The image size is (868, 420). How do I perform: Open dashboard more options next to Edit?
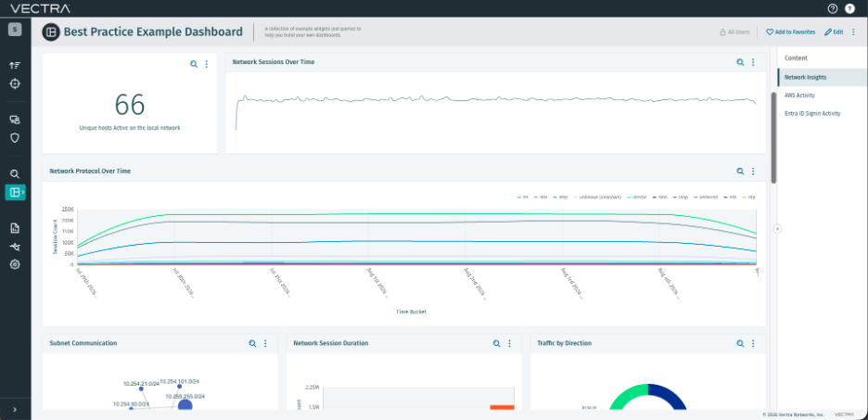click(853, 32)
